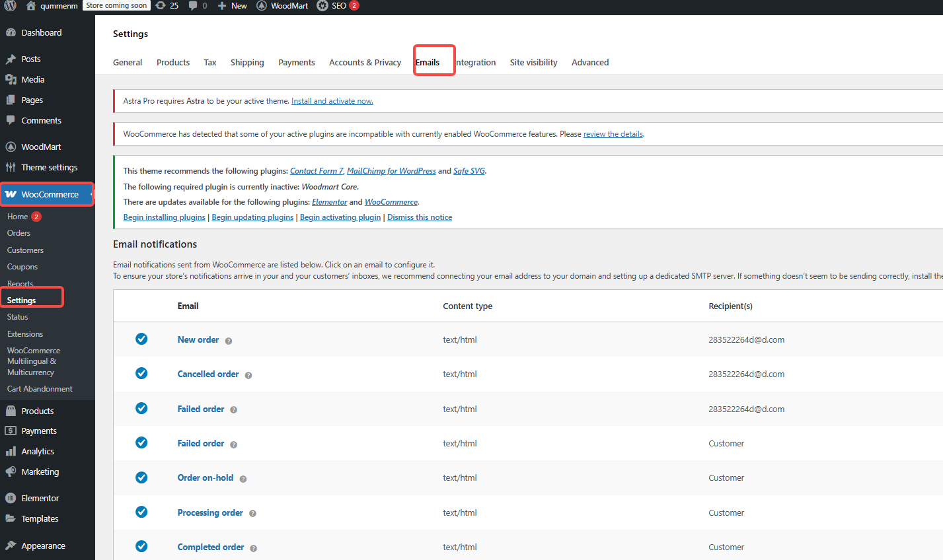Click the Elementor icon in the sidebar
The height and width of the screenshot is (560, 943).
(x=11, y=499)
